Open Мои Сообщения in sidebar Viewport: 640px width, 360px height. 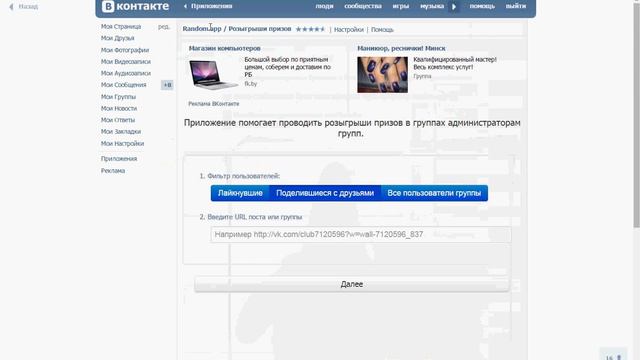(x=123, y=85)
